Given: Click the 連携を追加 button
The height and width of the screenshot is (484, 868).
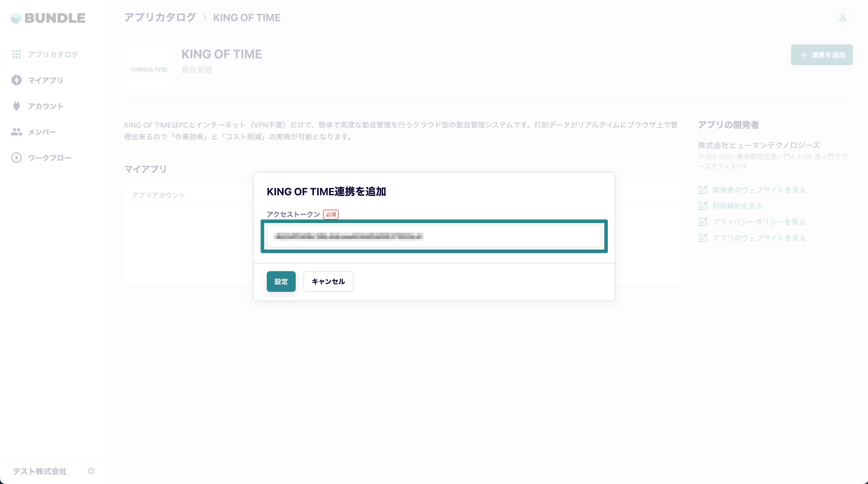Looking at the screenshot, I should (821, 55).
